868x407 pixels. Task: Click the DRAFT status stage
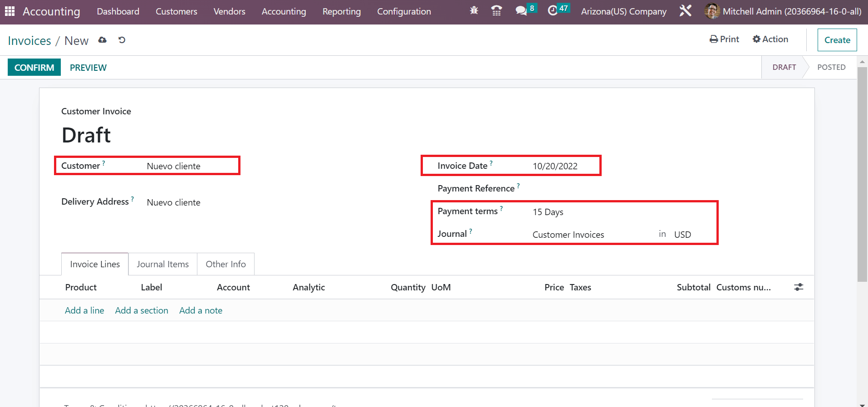[x=784, y=67]
